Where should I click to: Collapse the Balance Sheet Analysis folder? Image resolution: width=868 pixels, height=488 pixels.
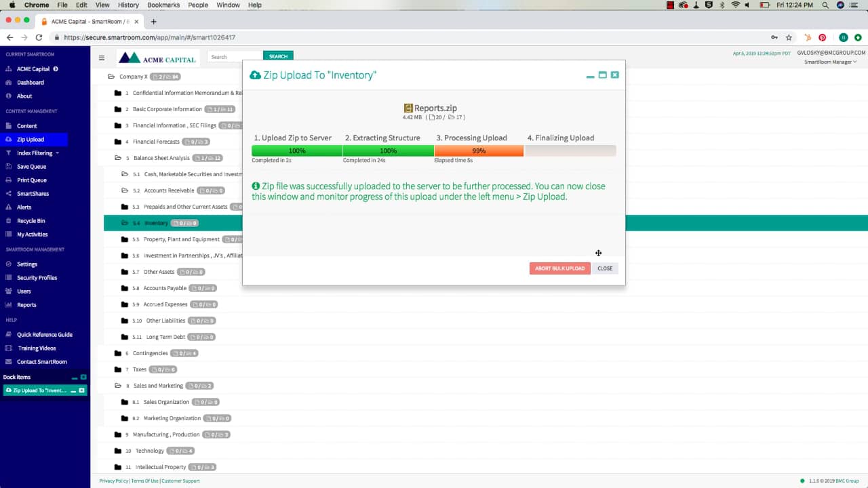point(118,158)
